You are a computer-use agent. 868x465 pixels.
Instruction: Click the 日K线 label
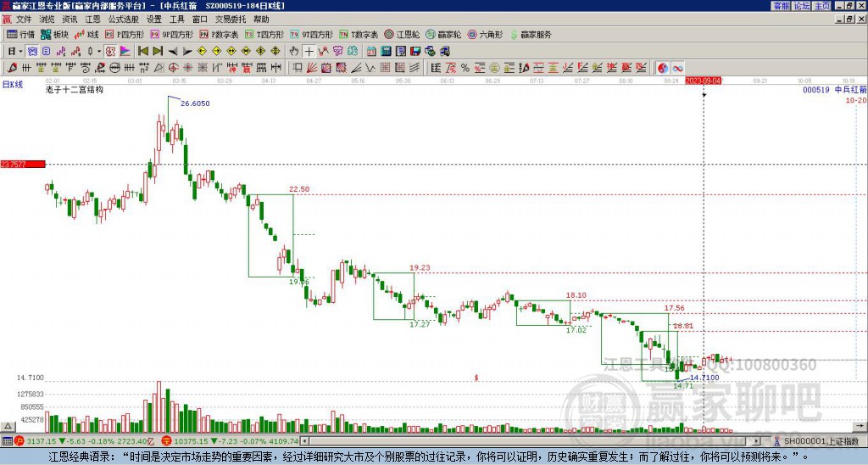pos(13,85)
